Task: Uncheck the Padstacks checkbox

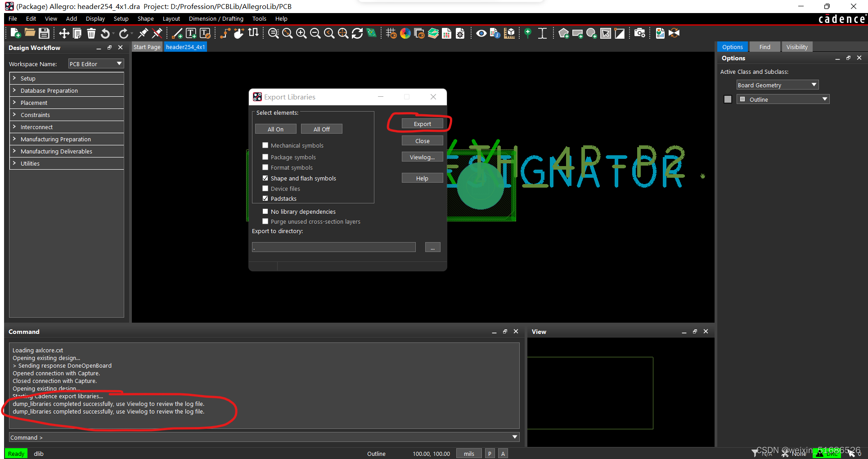Action: pyautogui.click(x=265, y=198)
